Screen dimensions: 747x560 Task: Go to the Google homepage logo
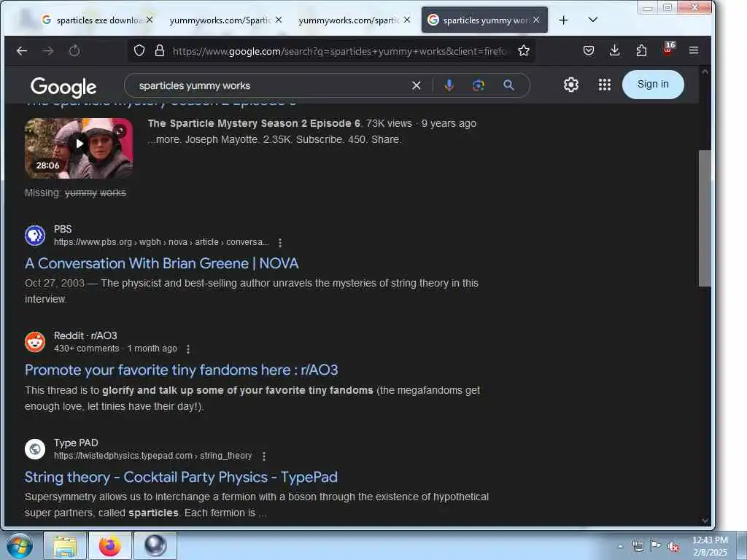point(63,87)
